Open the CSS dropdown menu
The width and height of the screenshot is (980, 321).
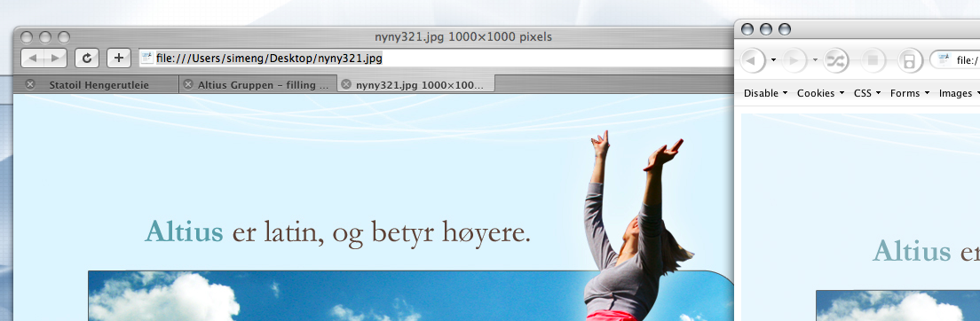tap(867, 93)
